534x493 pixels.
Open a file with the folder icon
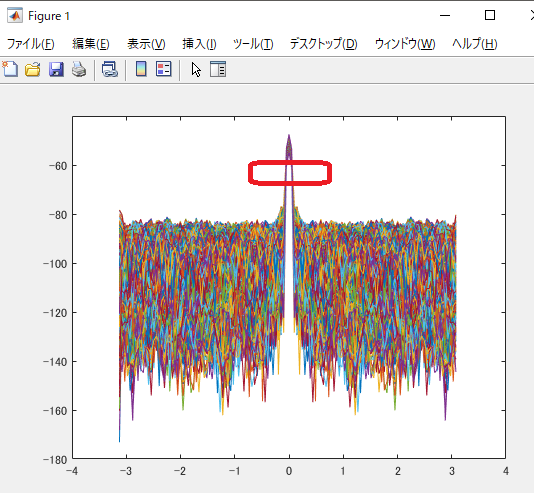click(x=33, y=69)
